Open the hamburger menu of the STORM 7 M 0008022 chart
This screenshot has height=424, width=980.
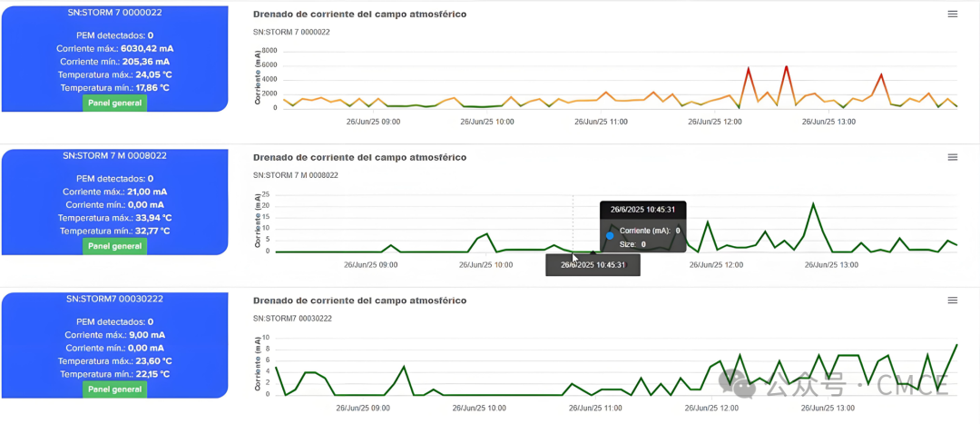(x=952, y=157)
